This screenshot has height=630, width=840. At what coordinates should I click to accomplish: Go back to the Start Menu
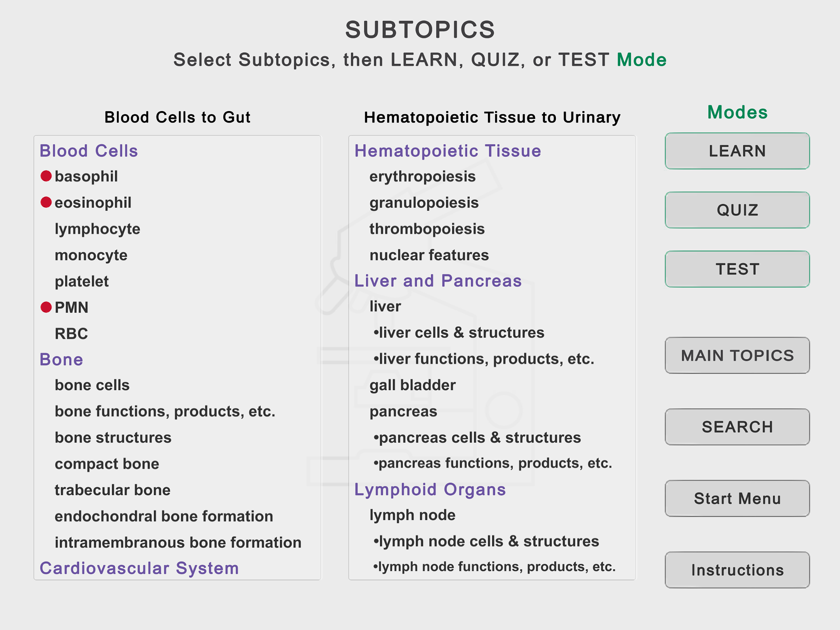click(x=737, y=499)
